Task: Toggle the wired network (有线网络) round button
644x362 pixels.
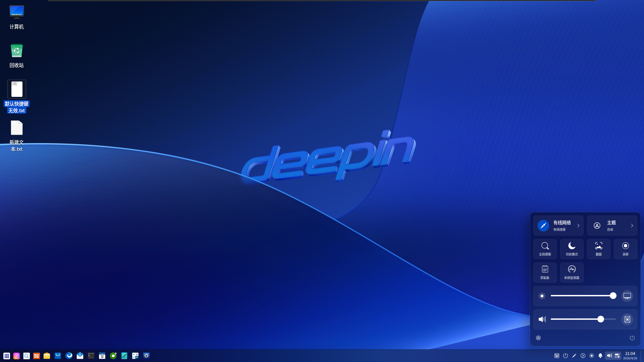Action: [543, 226]
